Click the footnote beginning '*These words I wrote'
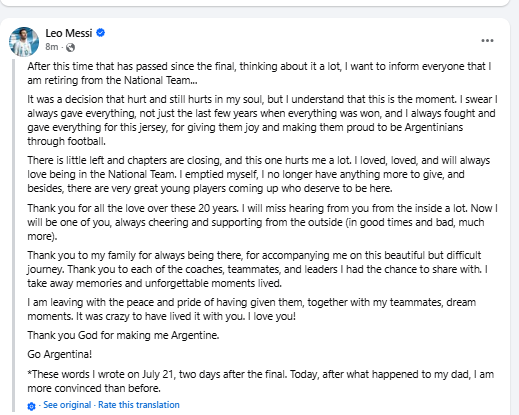The image size is (519, 415). point(260,381)
